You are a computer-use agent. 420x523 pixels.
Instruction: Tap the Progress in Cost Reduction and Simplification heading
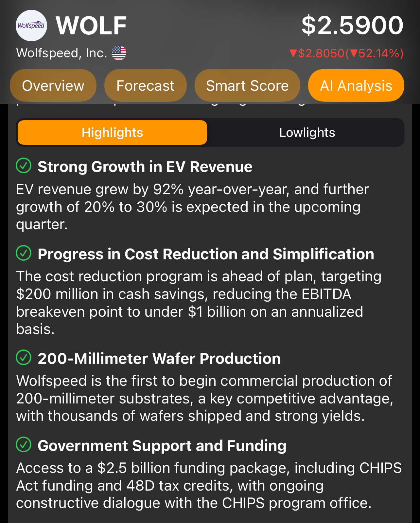206,254
